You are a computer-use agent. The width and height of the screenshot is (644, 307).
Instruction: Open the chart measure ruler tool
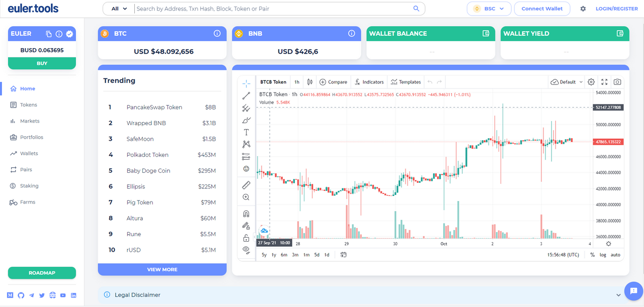[x=246, y=185]
